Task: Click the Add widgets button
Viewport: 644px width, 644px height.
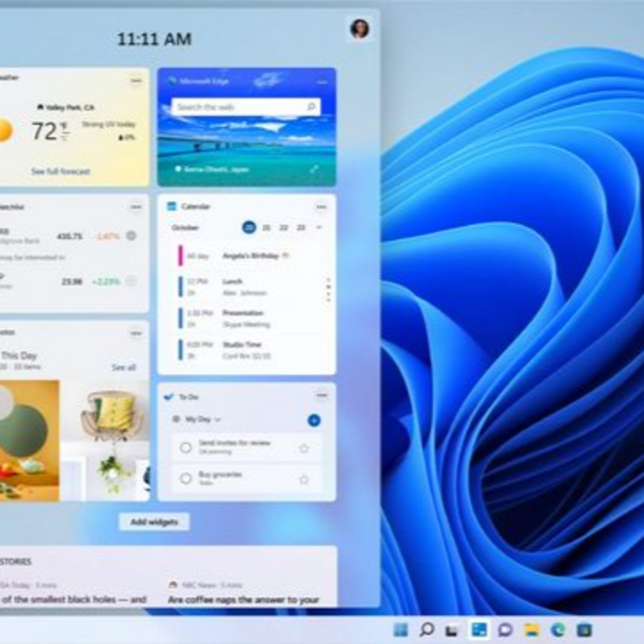Action: (154, 522)
